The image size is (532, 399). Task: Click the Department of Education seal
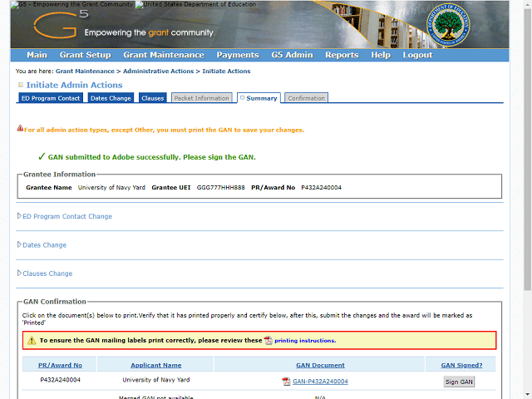click(x=448, y=25)
